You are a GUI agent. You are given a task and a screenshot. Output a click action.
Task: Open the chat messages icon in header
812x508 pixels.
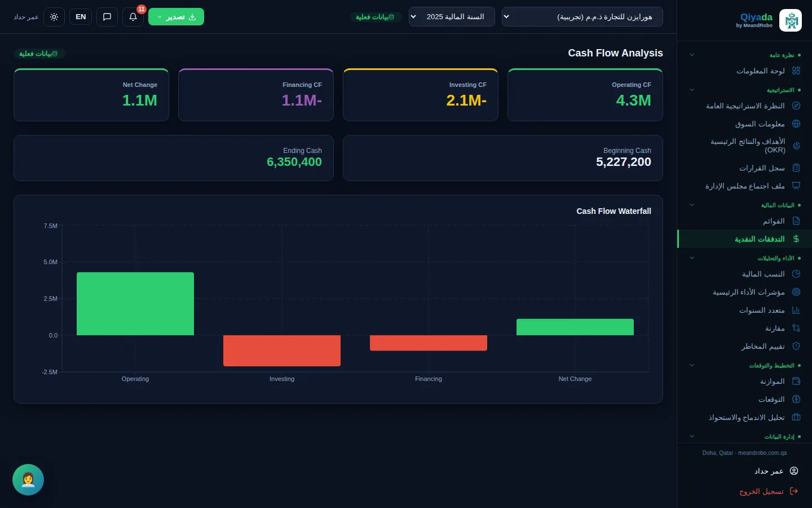(x=107, y=17)
